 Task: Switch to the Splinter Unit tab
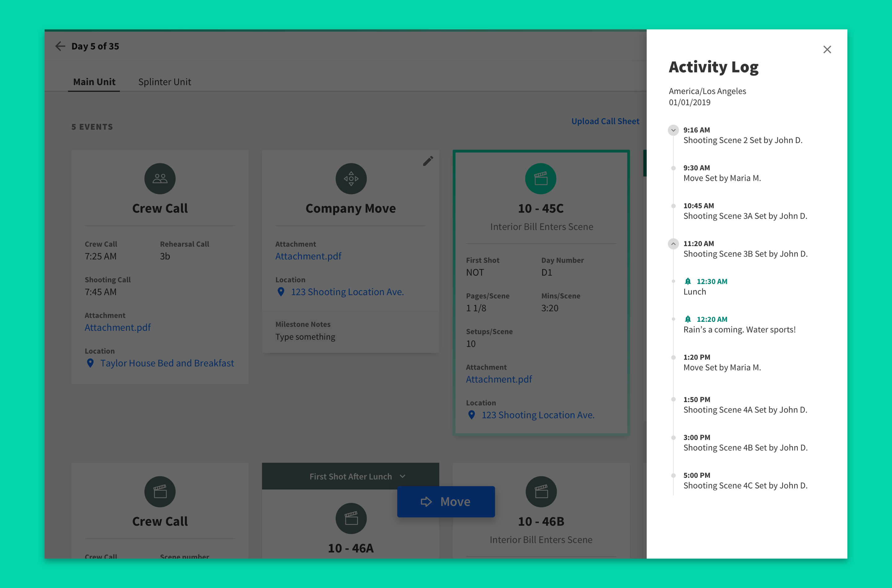click(164, 82)
